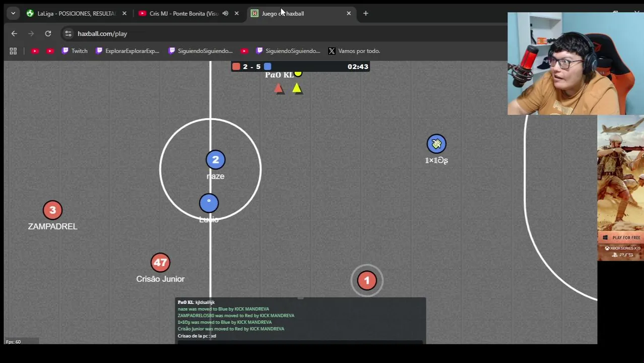Open the X bookmark Vamos por todo.
The height and width of the screenshot is (363, 644).
tap(354, 51)
